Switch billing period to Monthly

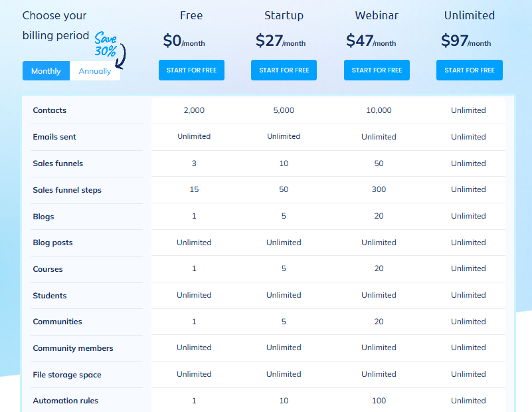coord(45,70)
